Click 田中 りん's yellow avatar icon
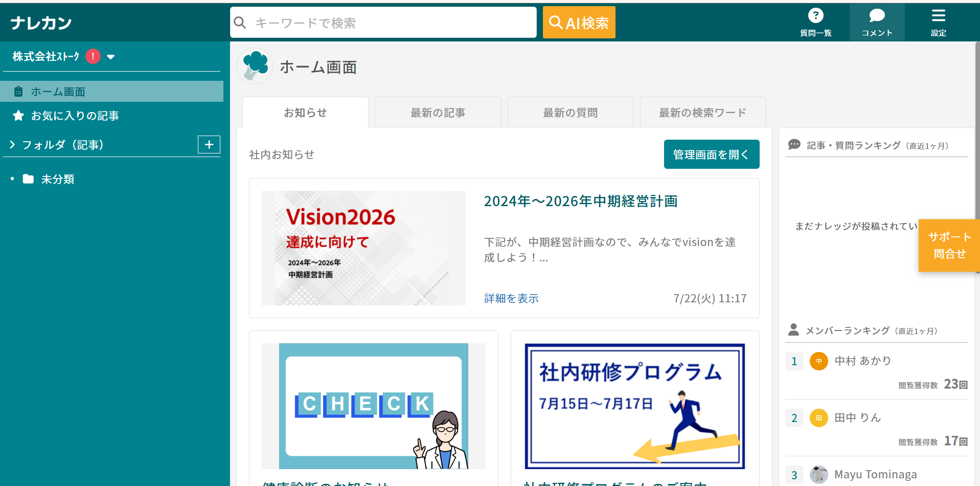 tap(818, 418)
